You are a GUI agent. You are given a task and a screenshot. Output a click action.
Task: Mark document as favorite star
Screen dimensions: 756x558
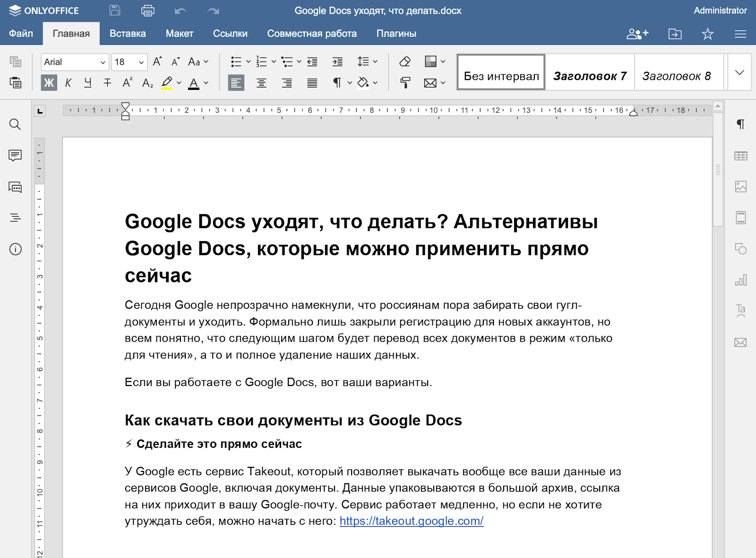click(707, 34)
